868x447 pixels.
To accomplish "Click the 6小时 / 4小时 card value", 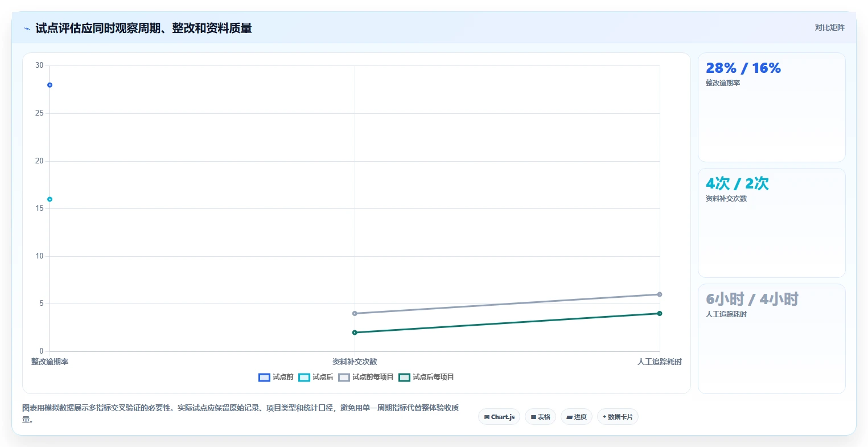I will tap(752, 299).
